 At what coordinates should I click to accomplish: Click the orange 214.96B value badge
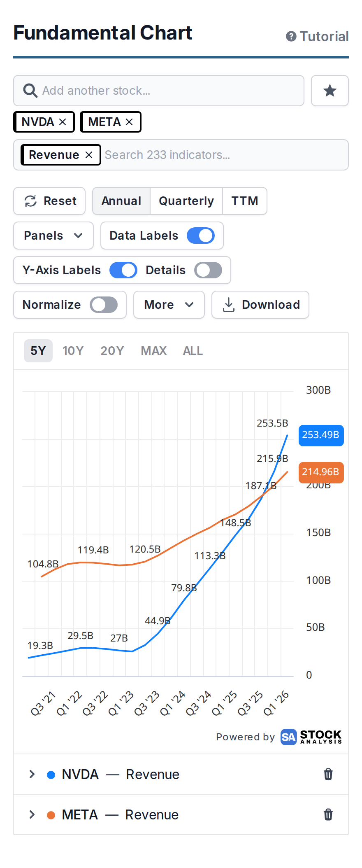coord(321,472)
